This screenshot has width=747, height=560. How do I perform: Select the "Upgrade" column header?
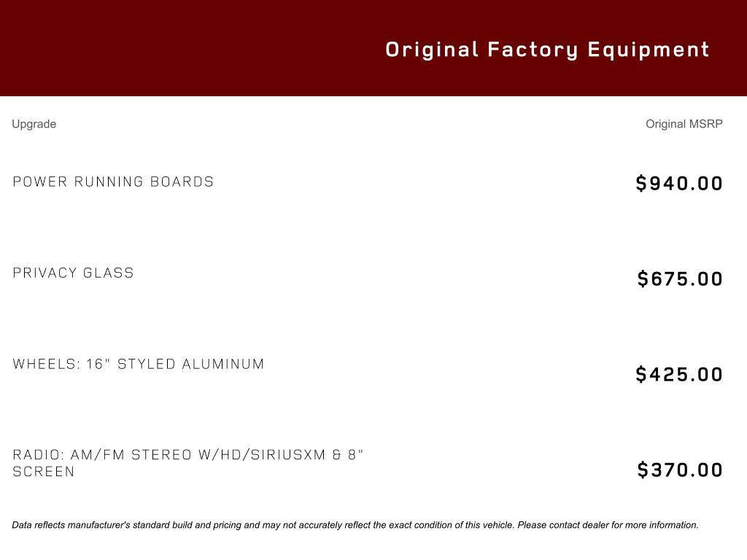pyautogui.click(x=34, y=124)
